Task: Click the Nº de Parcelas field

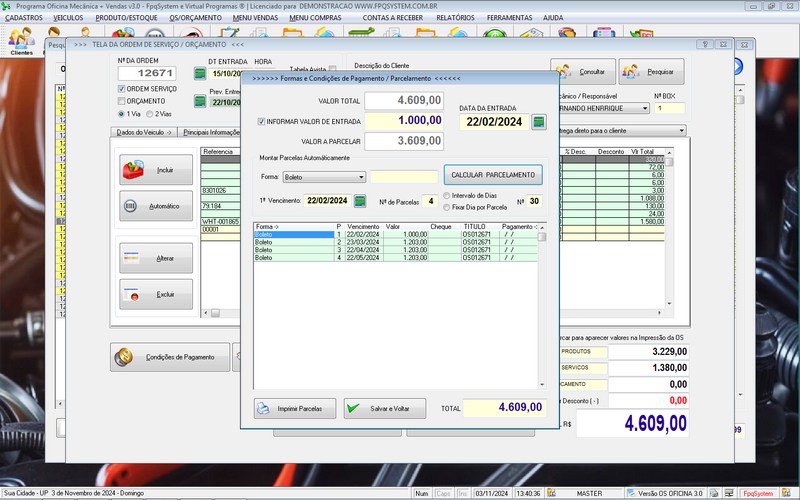Action: pos(431,201)
